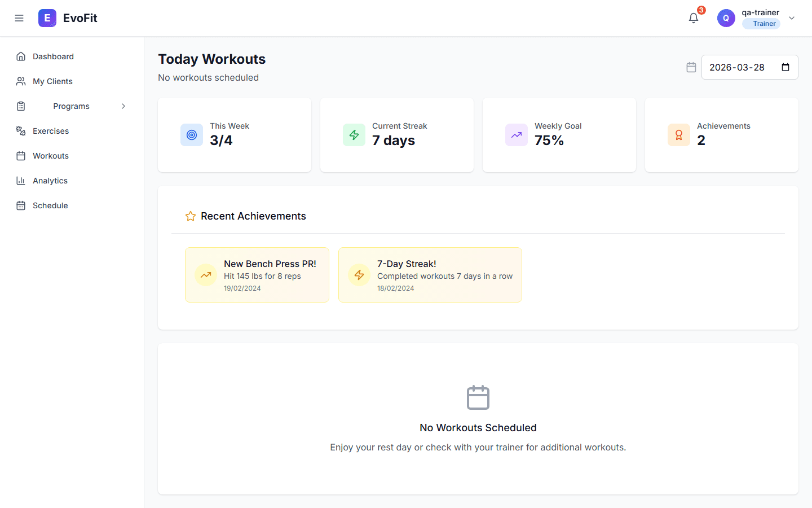812x508 pixels.
Task: Toggle the sidebar hamburger menu
Action: [19, 17]
